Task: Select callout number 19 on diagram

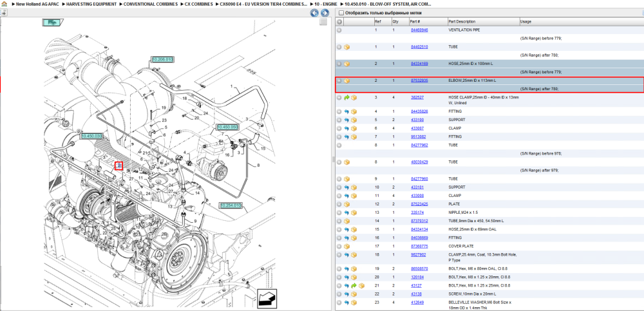Action: pyautogui.click(x=163, y=108)
